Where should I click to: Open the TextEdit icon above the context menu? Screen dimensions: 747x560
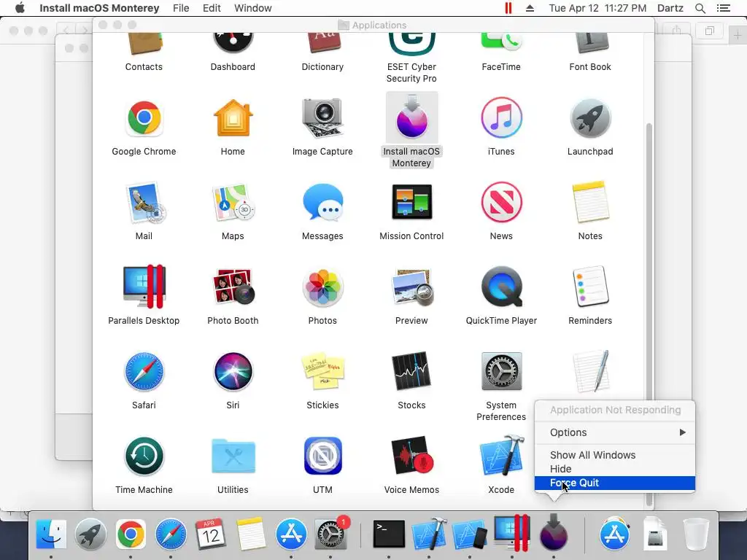click(x=591, y=371)
